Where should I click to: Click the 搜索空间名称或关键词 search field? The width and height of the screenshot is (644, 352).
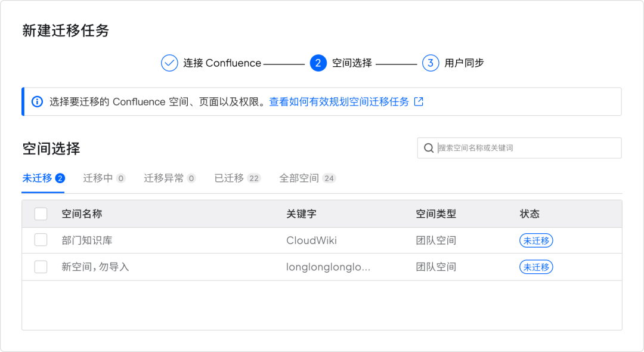pos(519,148)
